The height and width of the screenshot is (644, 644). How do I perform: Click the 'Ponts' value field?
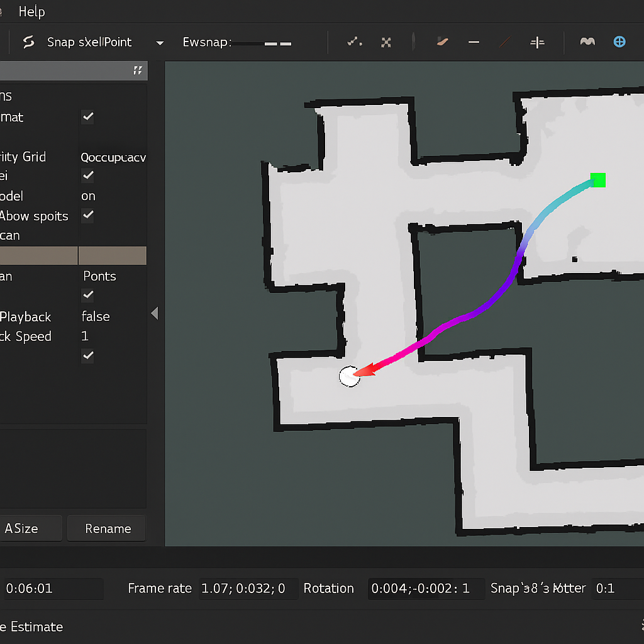point(100,276)
